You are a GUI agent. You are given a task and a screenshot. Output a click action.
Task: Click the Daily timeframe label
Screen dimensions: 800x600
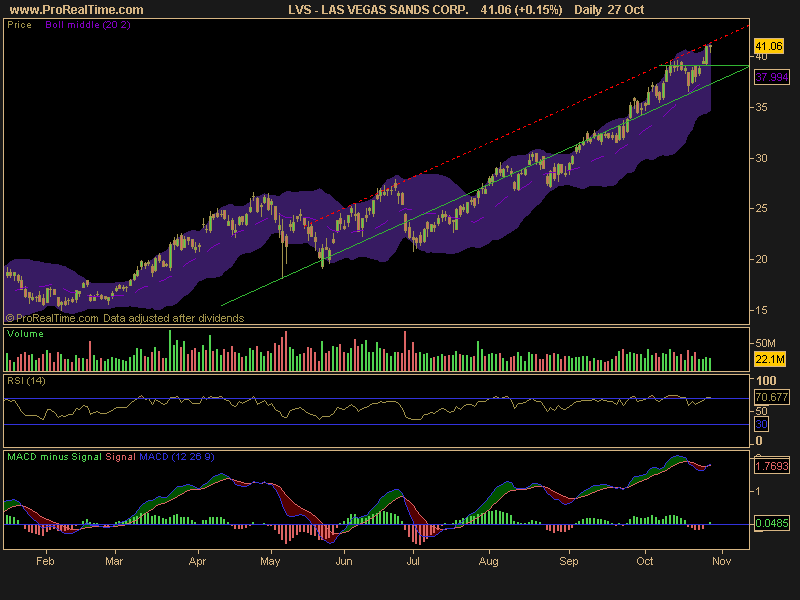pyautogui.click(x=589, y=9)
